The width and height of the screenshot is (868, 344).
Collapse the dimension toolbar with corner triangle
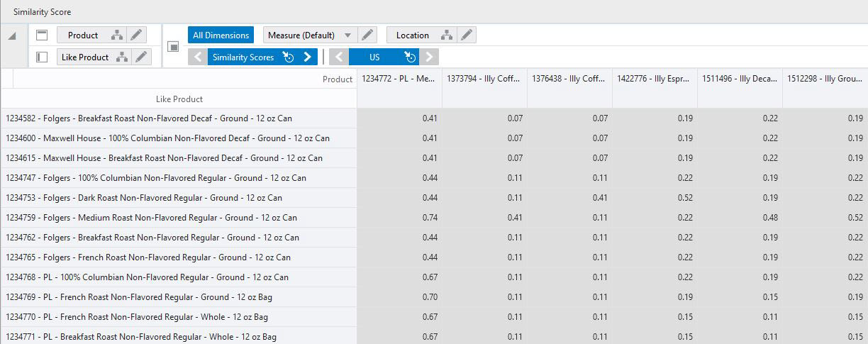pyautogui.click(x=12, y=36)
